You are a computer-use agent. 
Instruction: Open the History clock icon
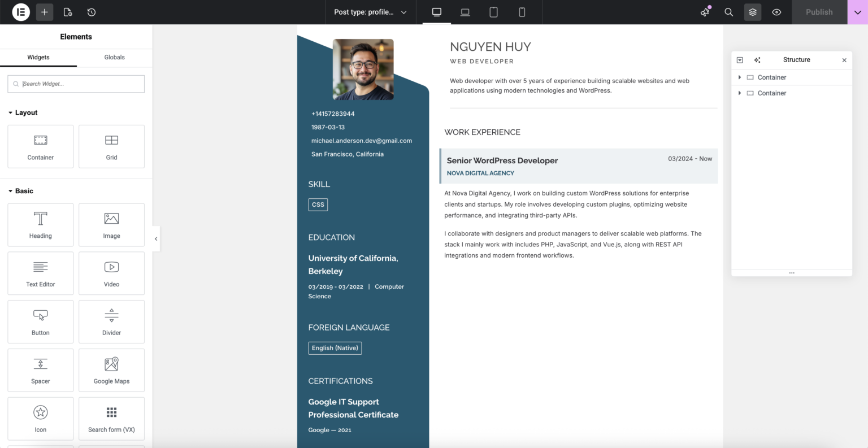[x=92, y=12]
